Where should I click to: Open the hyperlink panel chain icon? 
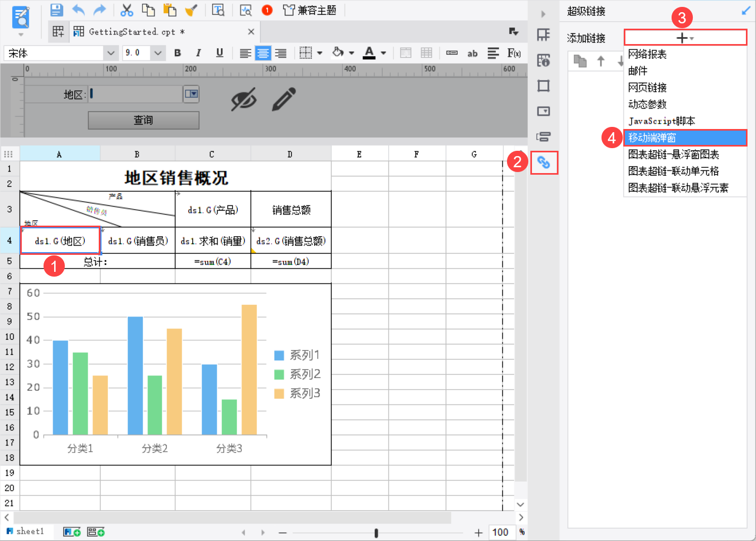(543, 162)
